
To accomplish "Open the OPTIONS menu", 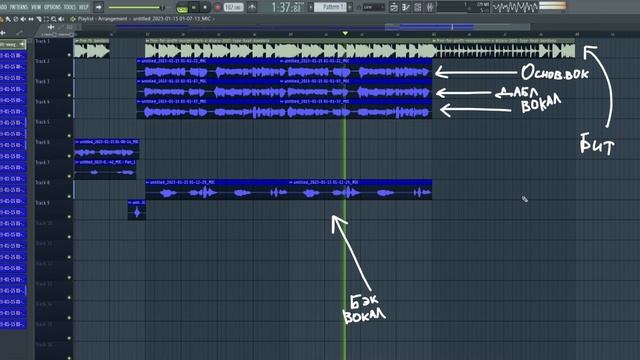I will pyautogui.click(x=52, y=7).
